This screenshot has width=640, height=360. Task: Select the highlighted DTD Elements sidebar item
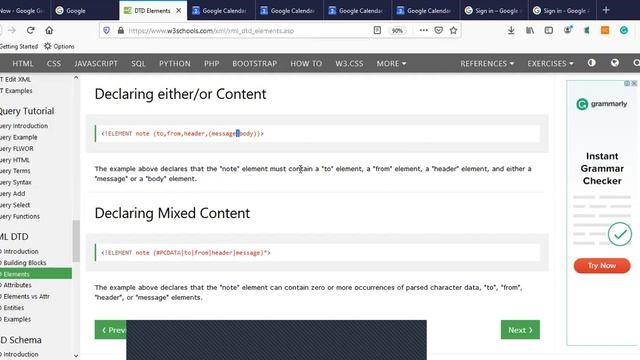[x=36, y=274]
